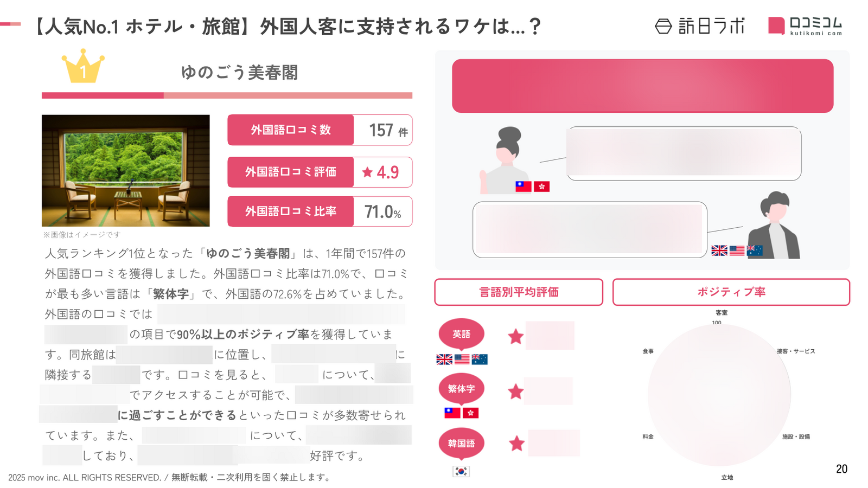Viewport: 868px width, 488px height.
Task: Click the Australian flag near the man avatar
Action: pyautogui.click(x=755, y=250)
